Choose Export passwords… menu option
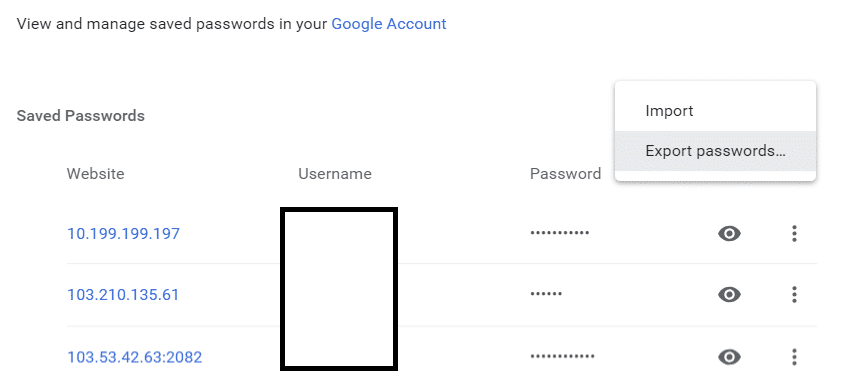This screenshot has width=841, height=379. point(715,151)
